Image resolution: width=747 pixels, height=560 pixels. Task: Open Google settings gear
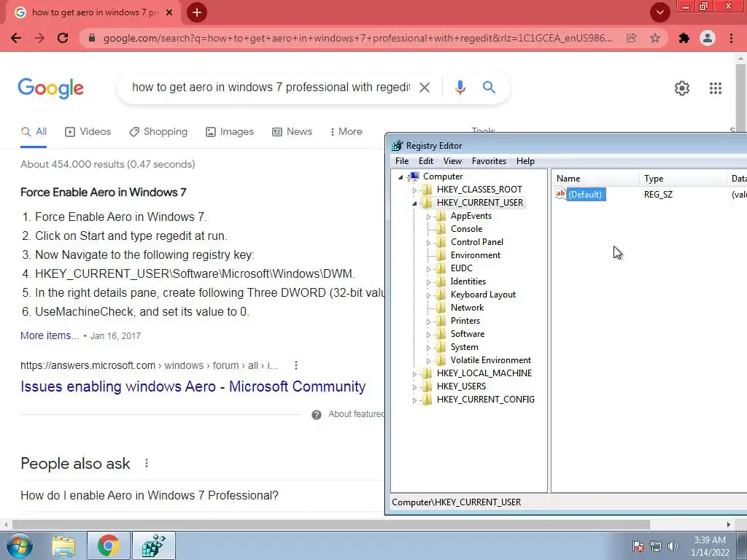[x=682, y=88]
